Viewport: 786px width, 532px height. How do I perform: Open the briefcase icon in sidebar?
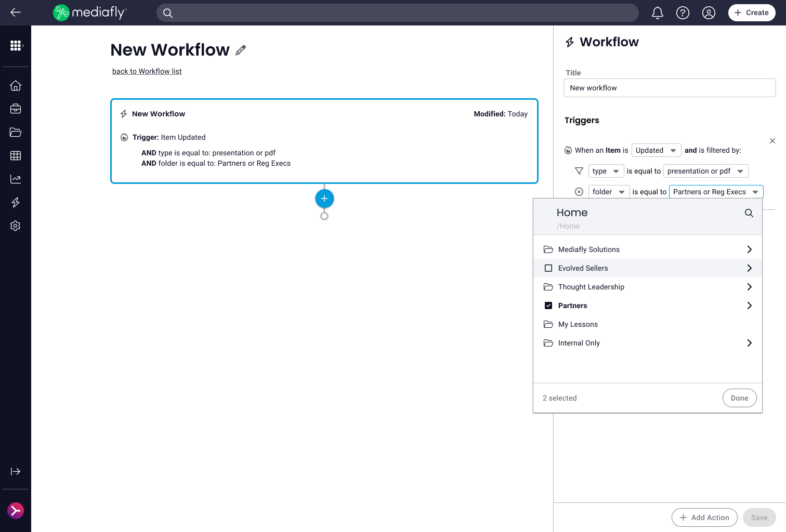click(16, 109)
